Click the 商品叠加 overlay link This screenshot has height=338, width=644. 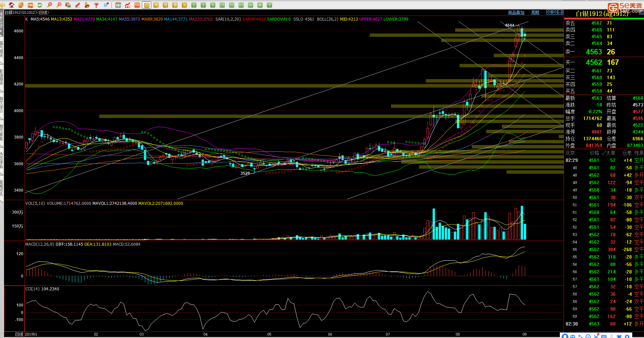pos(516,13)
